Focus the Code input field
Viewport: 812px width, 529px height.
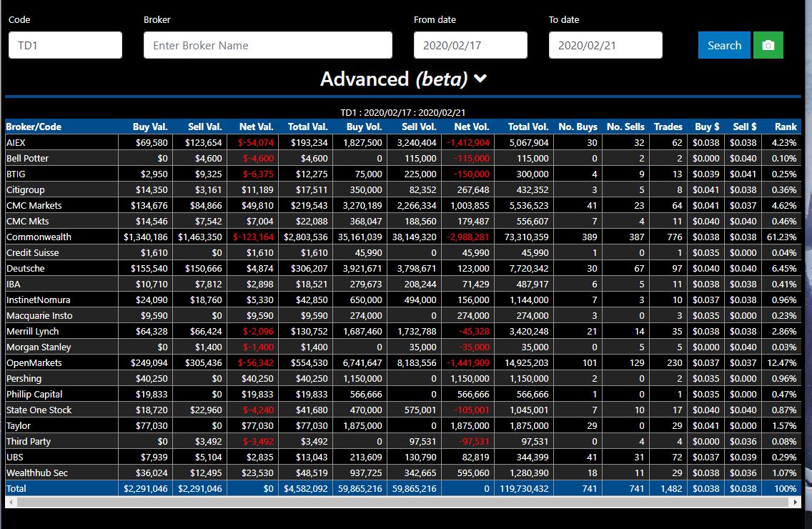[65, 45]
